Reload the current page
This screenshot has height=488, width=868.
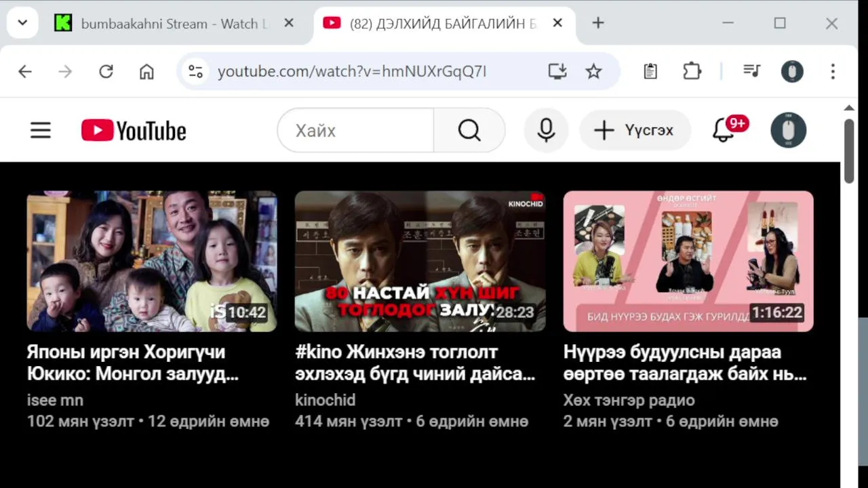106,71
